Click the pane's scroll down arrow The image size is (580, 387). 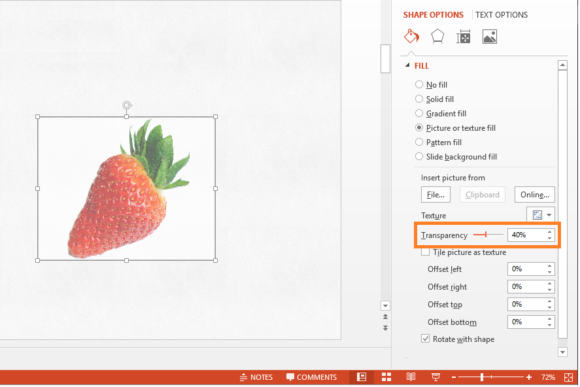tap(563, 352)
